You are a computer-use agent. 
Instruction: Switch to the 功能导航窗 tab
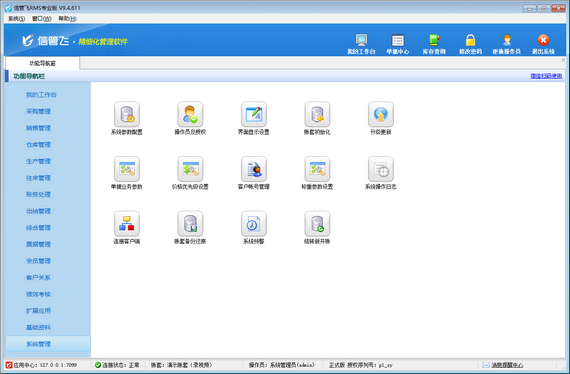pyautogui.click(x=43, y=63)
